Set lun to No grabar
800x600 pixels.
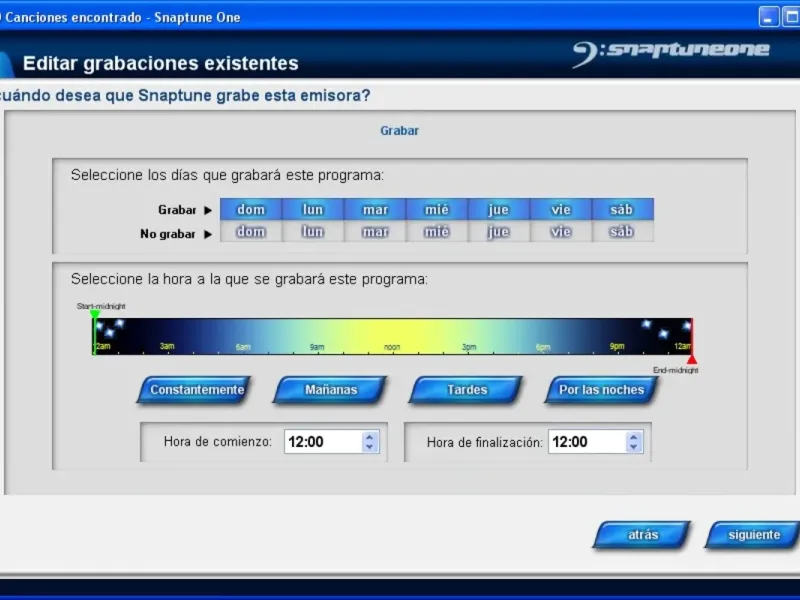point(313,232)
